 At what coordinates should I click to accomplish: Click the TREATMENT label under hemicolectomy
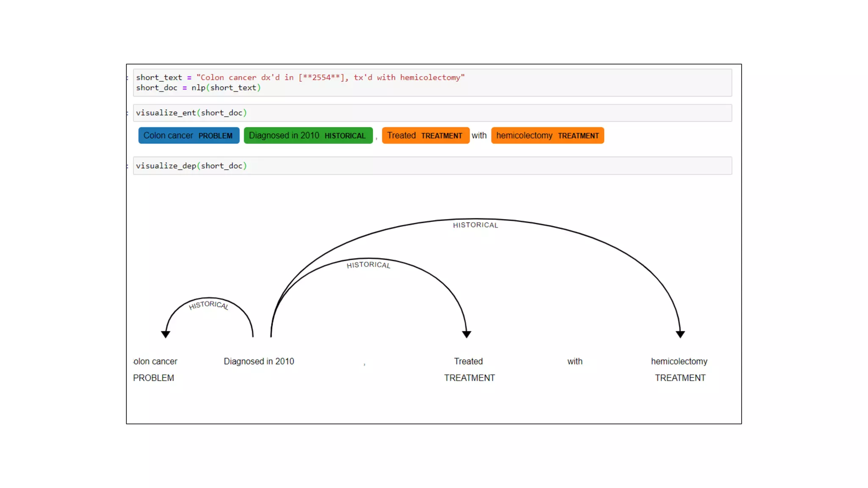(x=680, y=378)
